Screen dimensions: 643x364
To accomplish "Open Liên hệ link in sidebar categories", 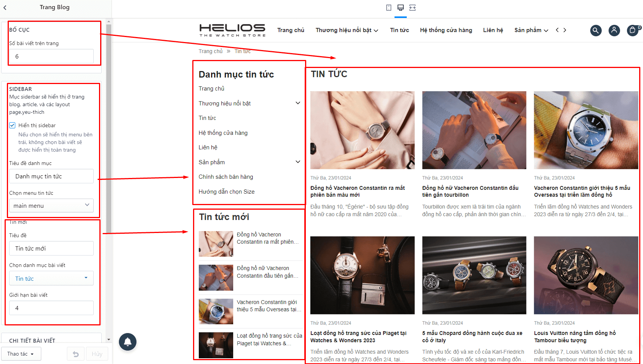I will 208,147.
